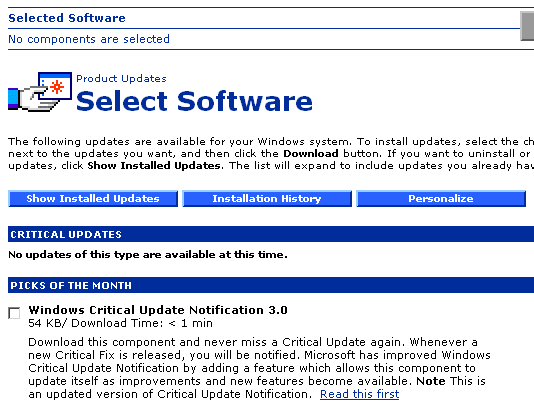The width and height of the screenshot is (534, 406).
Task: Click the Product Updates label
Action: pyautogui.click(x=121, y=79)
